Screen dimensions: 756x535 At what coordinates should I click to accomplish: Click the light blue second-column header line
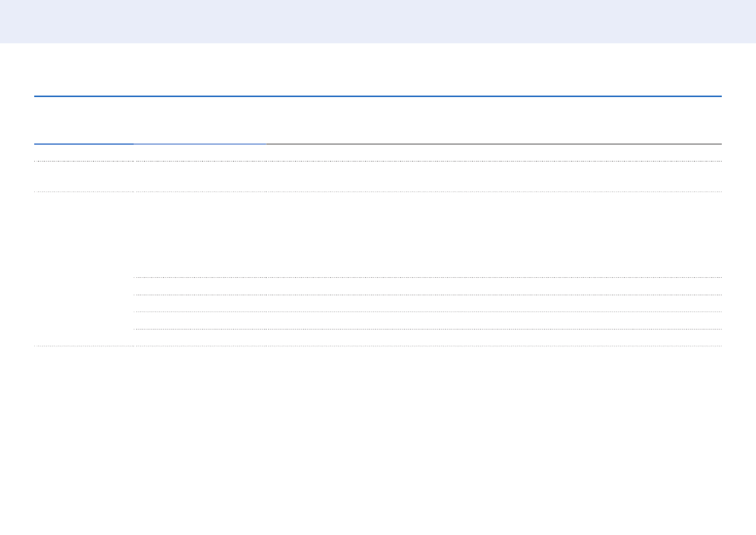click(x=200, y=144)
